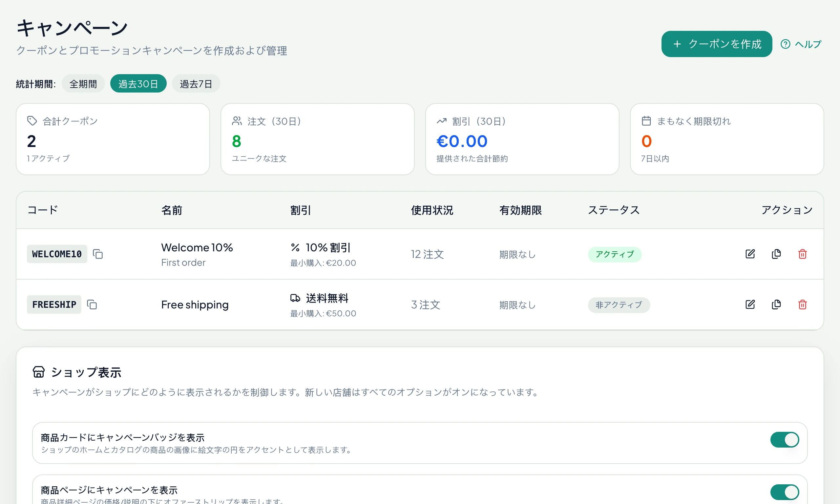Click the people icon in 注文（30日） card
The width and height of the screenshot is (840, 504).
pos(237,121)
